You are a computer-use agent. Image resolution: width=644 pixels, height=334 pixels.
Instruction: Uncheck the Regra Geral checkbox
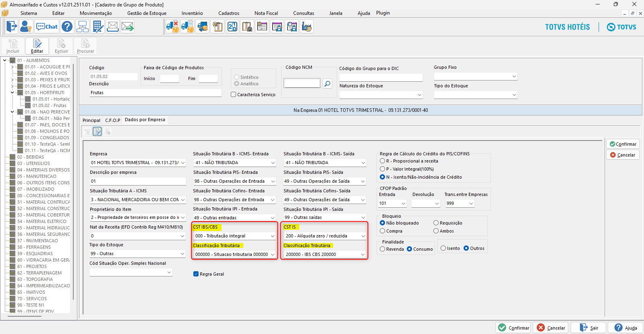[196, 274]
